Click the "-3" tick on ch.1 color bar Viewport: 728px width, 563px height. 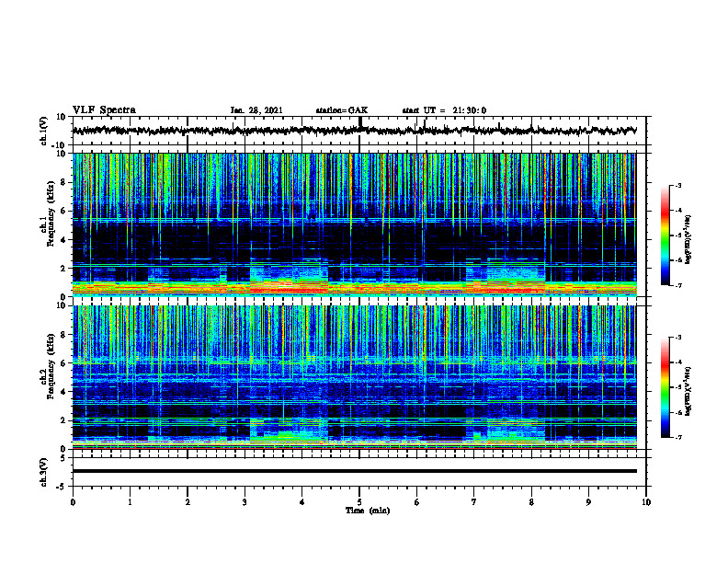coord(677,185)
